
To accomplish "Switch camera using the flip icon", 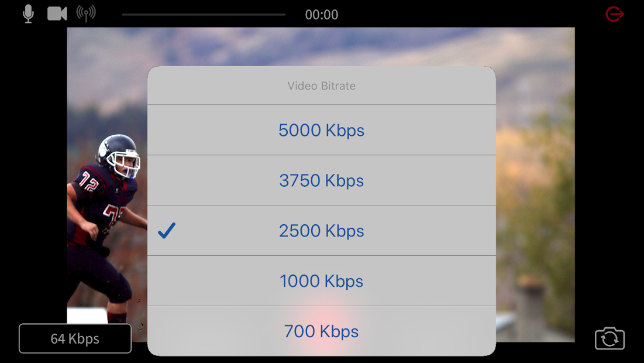I will pos(609,338).
